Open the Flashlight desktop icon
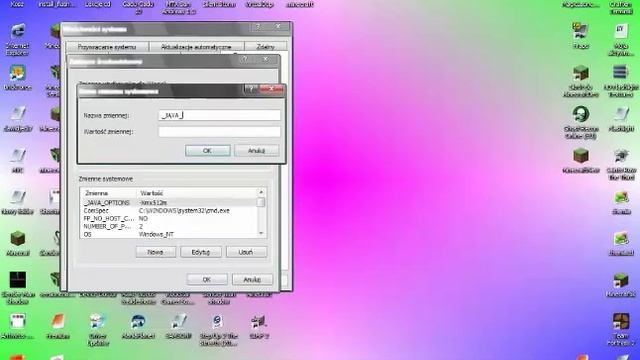The image size is (640, 360). [621, 115]
